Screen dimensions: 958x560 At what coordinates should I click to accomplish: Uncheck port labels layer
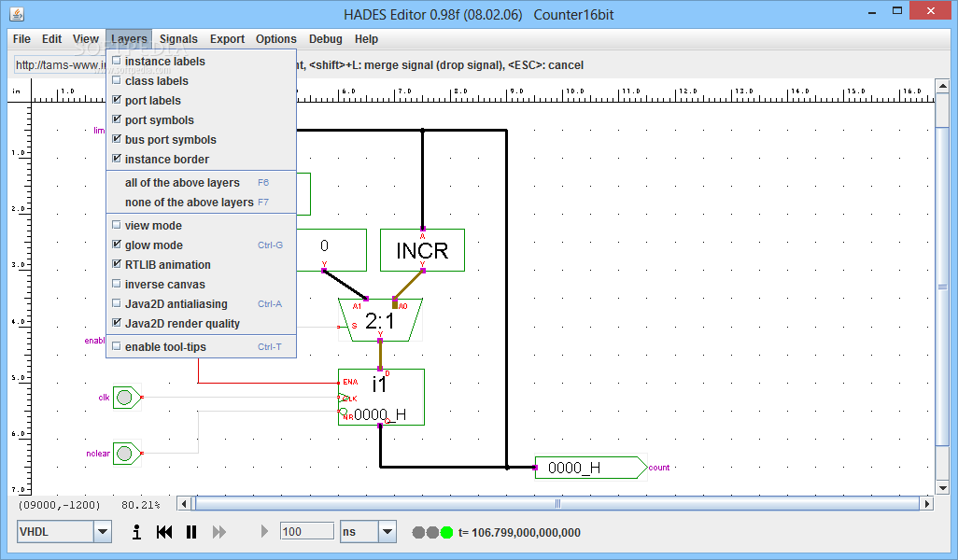tap(201, 100)
